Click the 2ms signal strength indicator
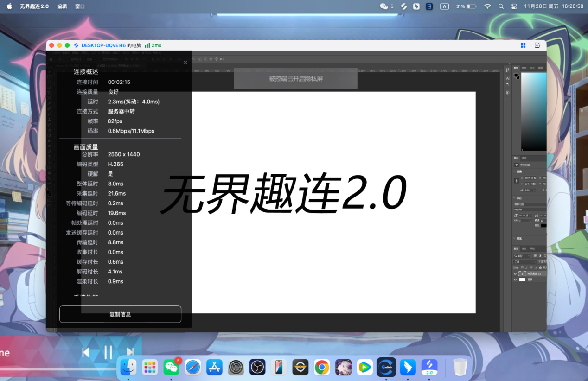Viewport: 588px width, 381px height. (x=153, y=45)
